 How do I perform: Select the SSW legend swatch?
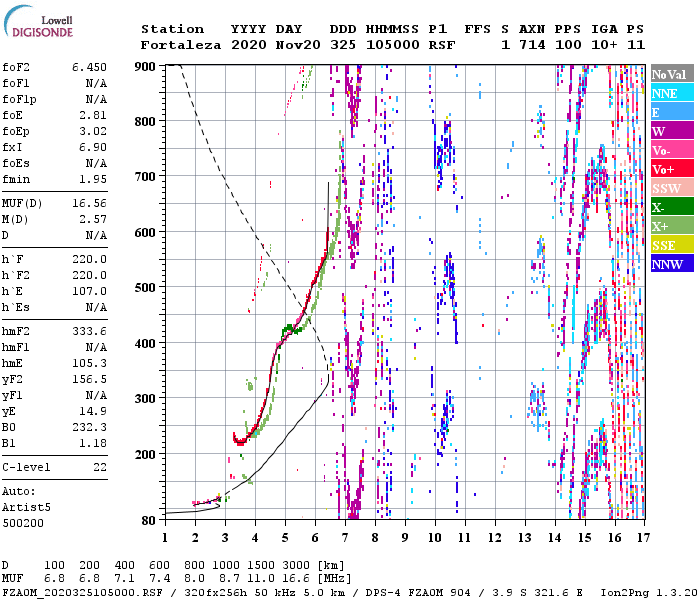pyautogui.click(x=672, y=188)
